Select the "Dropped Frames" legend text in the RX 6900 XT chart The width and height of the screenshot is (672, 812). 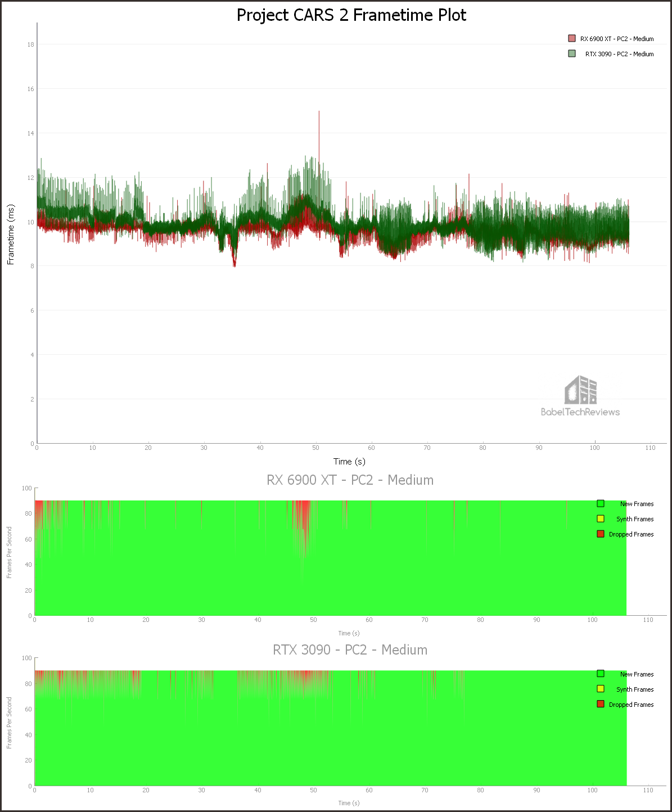(631, 534)
